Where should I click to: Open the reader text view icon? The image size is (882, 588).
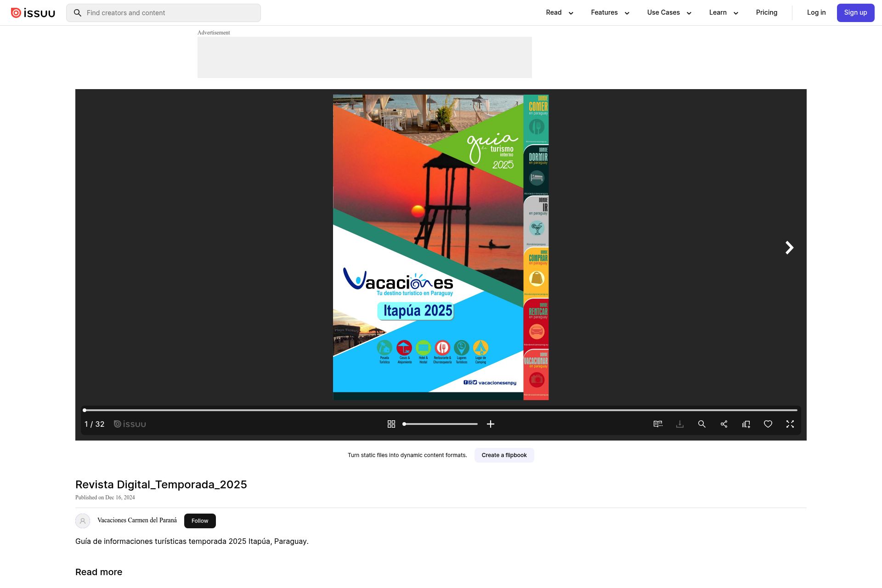658,424
